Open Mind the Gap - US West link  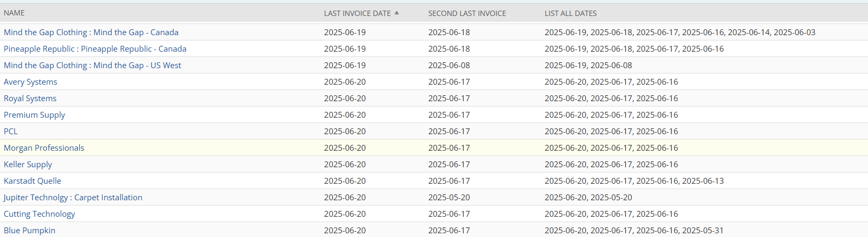92,66
